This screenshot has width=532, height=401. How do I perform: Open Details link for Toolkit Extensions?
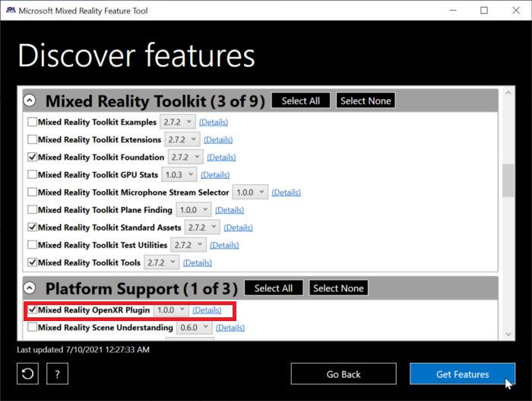pos(218,140)
